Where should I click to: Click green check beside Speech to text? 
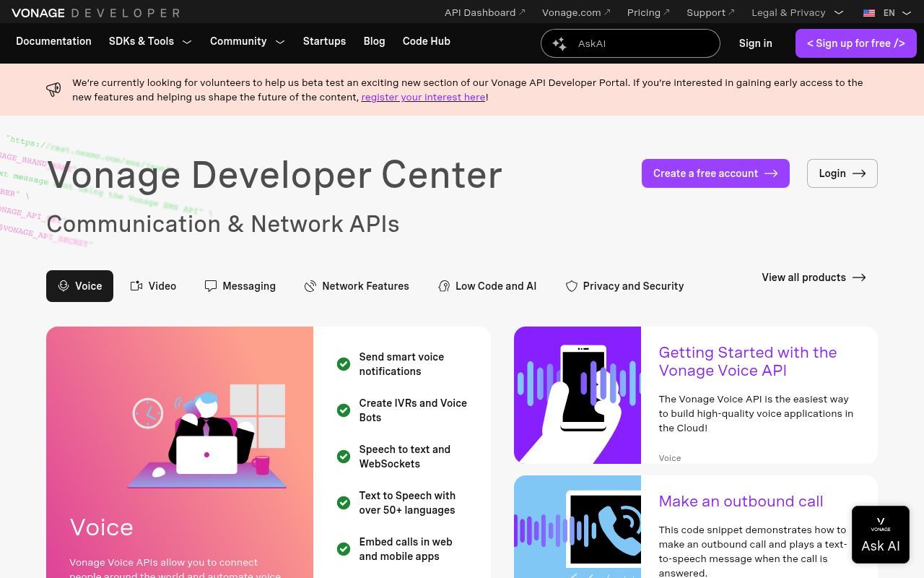pos(344,457)
